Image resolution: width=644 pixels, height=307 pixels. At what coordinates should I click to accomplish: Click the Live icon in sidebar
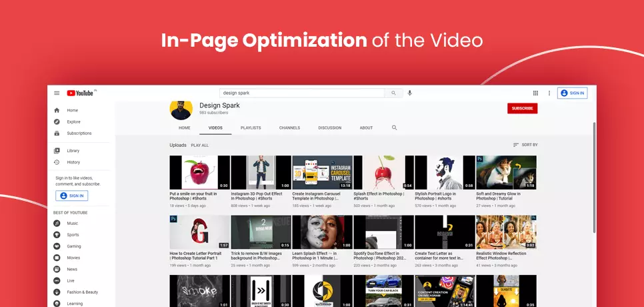coord(57,281)
